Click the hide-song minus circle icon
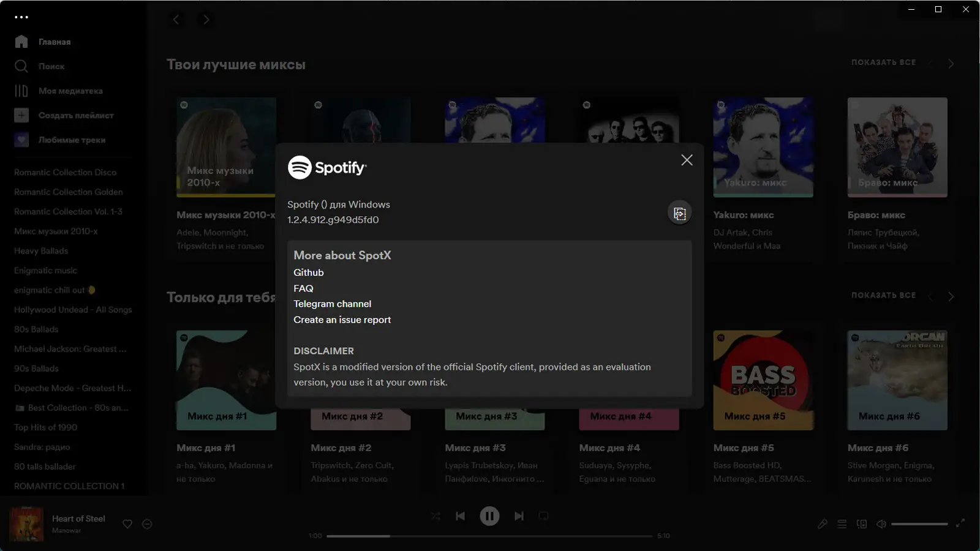Screen dimensions: 980x551 pos(147,524)
